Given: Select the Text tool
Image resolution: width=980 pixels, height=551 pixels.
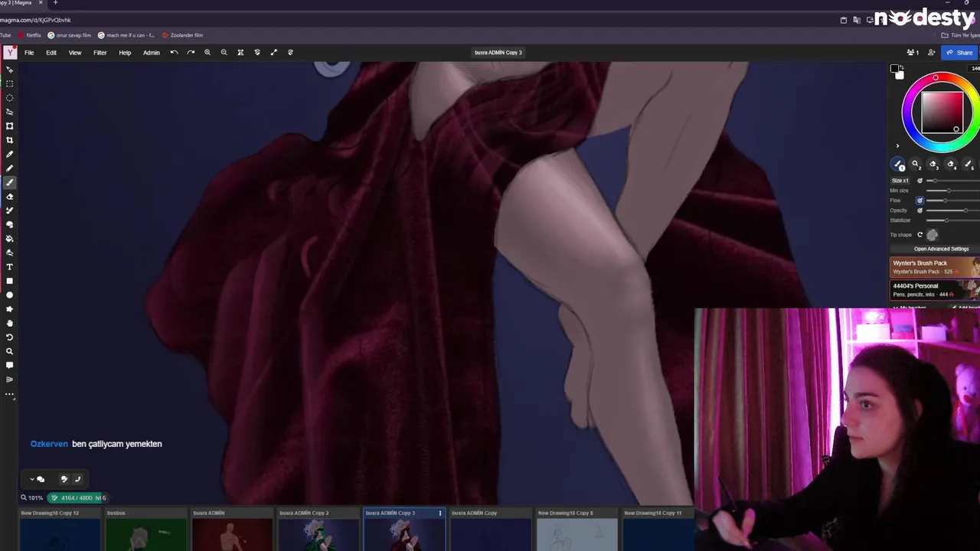Looking at the screenshot, I should [x=9, y=267].
